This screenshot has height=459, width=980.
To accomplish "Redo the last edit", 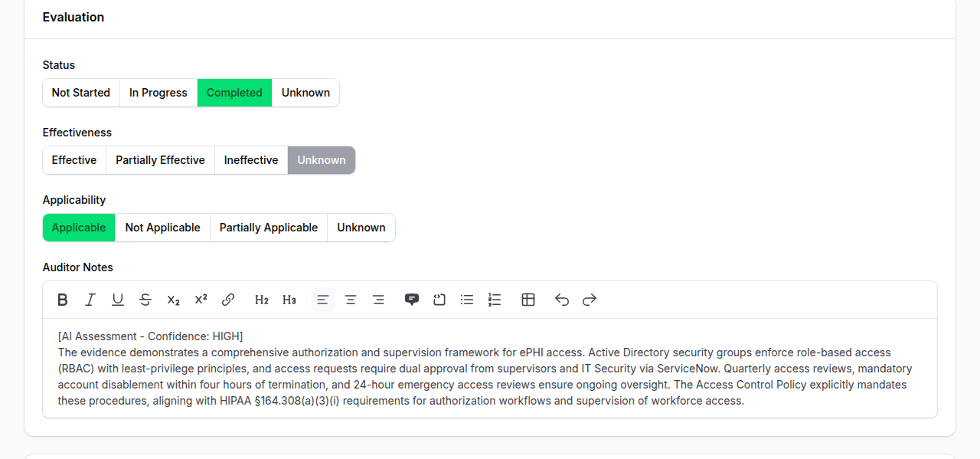I will 589,300.
